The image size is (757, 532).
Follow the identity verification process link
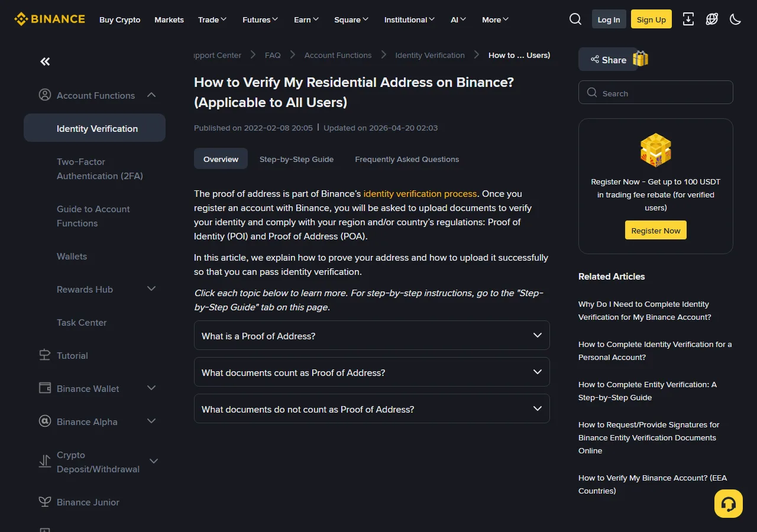click(420, 193)
